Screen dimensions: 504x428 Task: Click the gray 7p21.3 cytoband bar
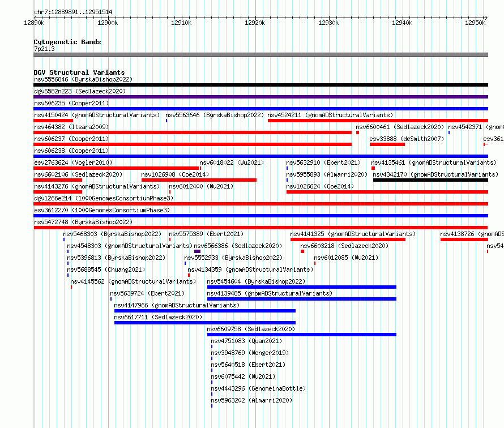click(x=260, y=55)
